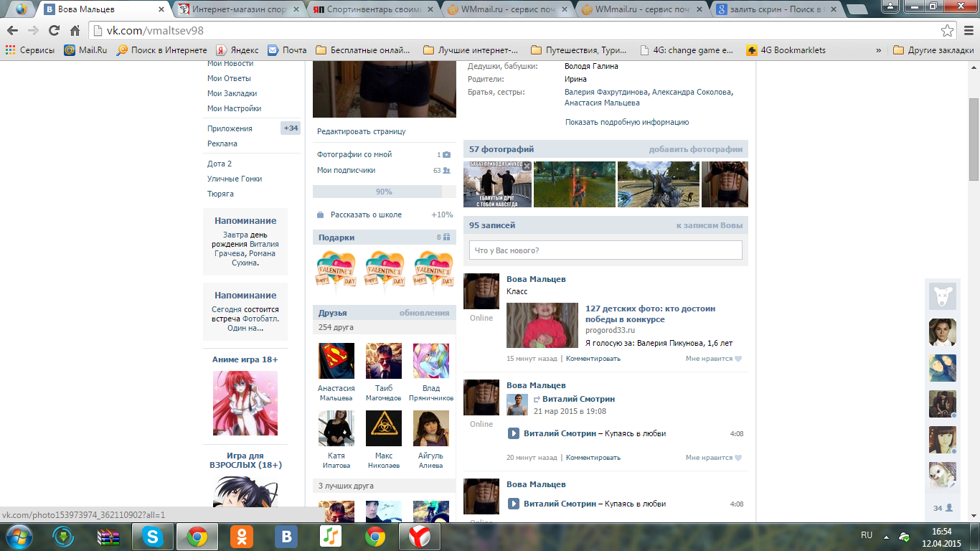Open friend Макс Николаев avatar
This screenshot has width=980, height=551.
coord(384,428)
